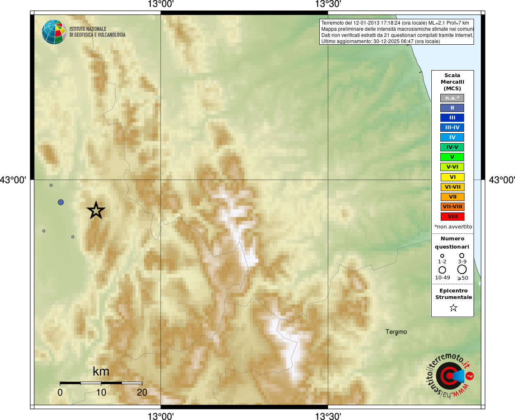Select the VI-VII intensity legend swatch

[x=452, y=187]
